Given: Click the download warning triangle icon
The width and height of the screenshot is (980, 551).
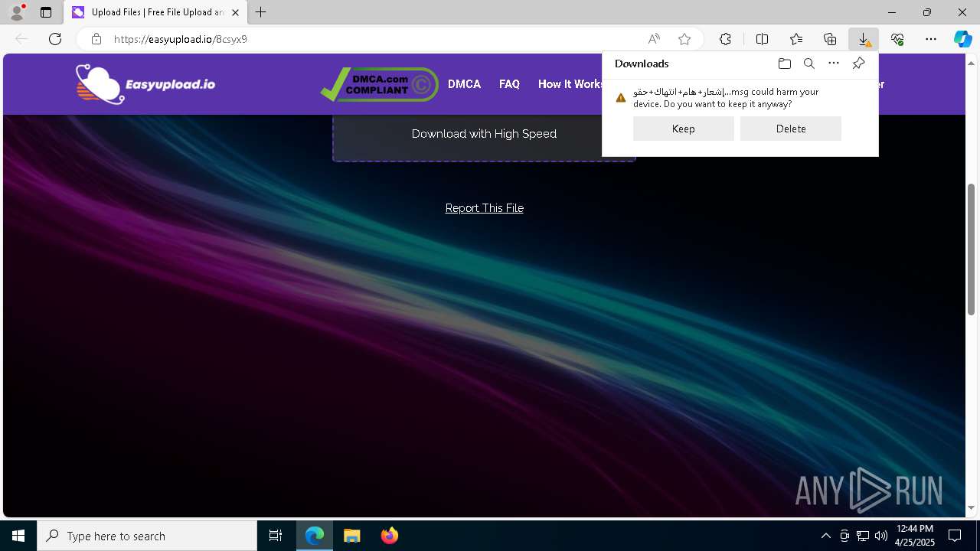Looking at the screenshot, I should [621, 98].
